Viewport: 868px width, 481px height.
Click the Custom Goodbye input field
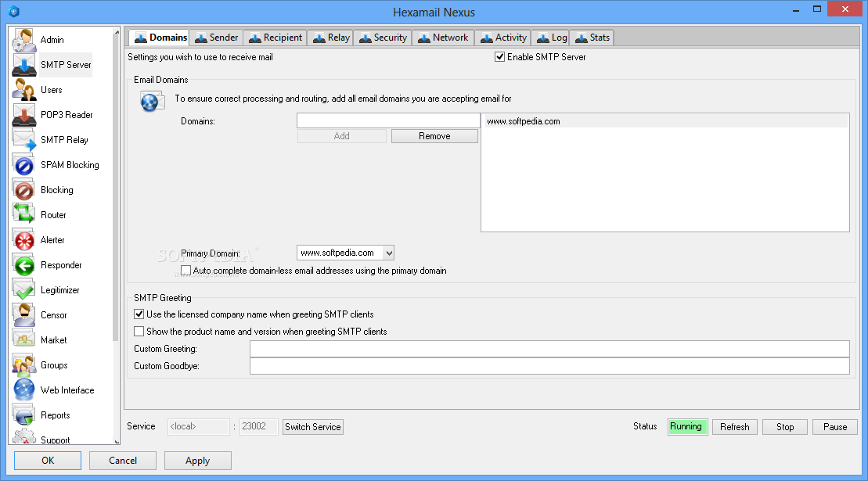pos(549,366)
